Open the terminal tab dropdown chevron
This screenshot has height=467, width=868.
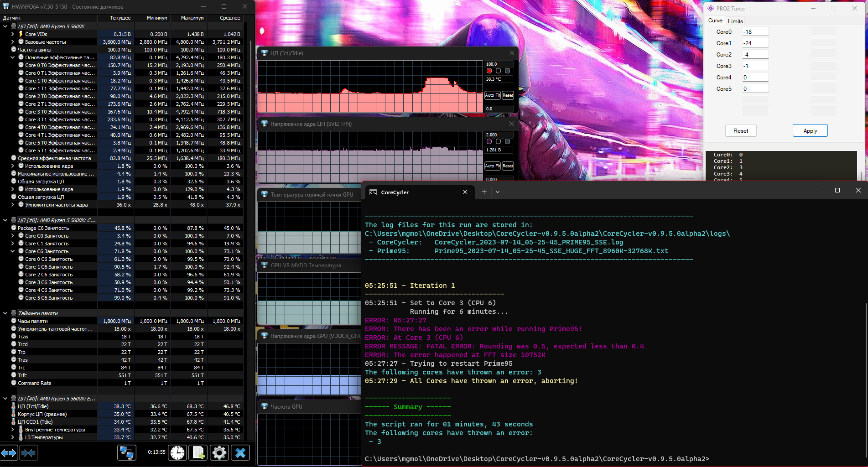click(498, 192)
